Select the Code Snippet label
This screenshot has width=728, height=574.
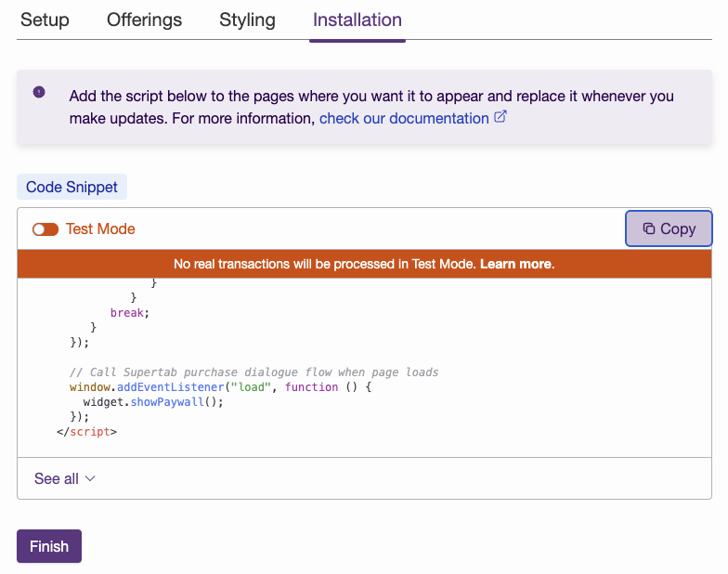(x=72, y=187)
